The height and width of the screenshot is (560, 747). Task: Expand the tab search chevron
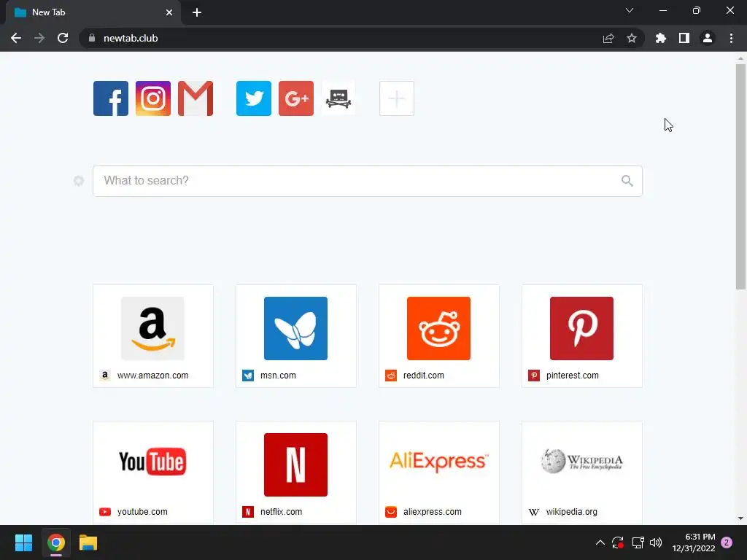pos(630,10)
